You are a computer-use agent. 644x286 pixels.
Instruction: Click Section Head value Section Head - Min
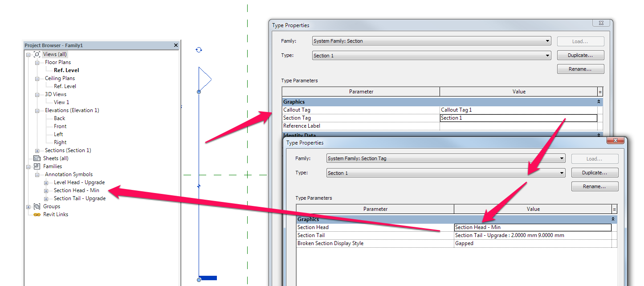click(x=533, y=227)
